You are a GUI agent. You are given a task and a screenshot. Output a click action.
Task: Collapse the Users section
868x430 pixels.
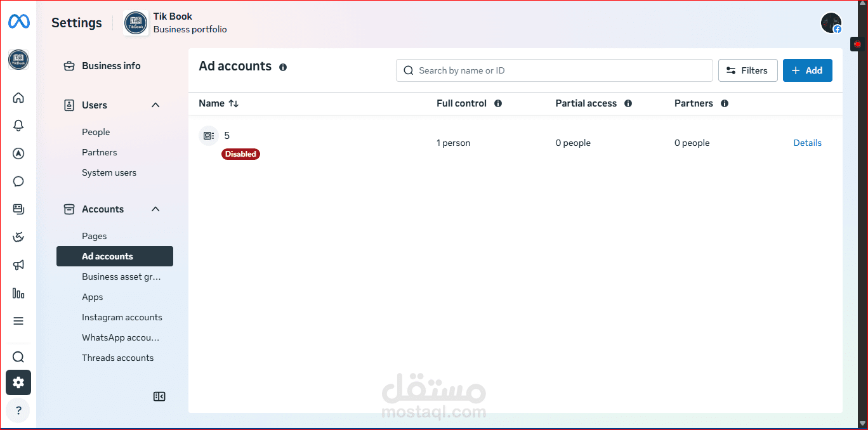tap(155, 105)
